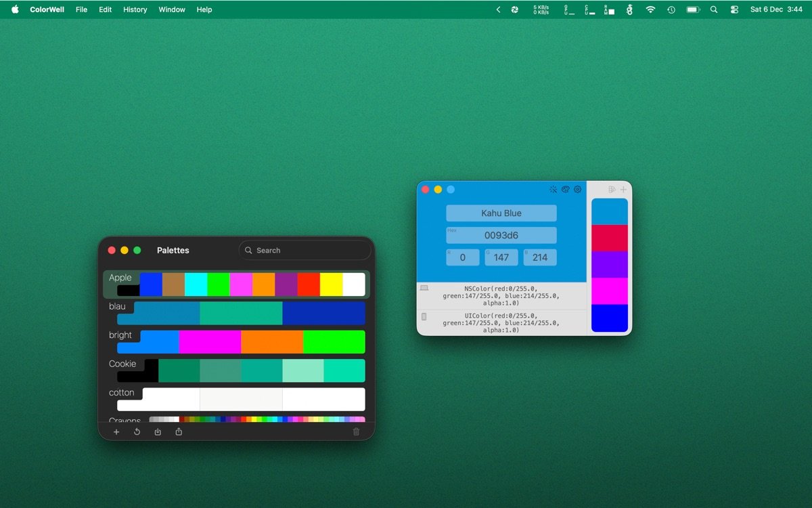Click the revert arrow icon in Palettes toolbar

point(137,431)
